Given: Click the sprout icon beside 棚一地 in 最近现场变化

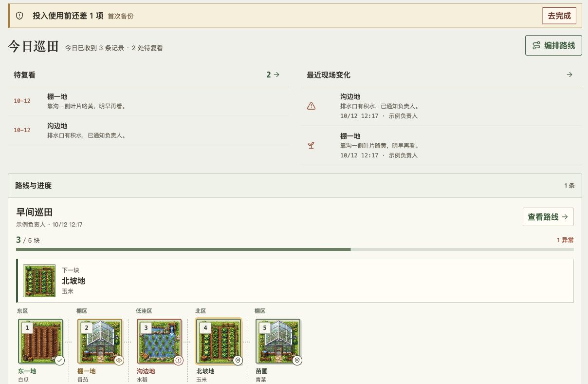Looking at the screenshot, I should click(311, 145).
